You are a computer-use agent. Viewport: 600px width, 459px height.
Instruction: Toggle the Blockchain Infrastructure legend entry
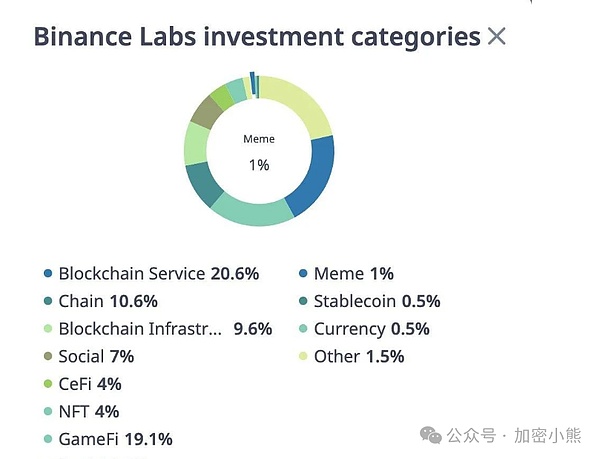point(140,329)
